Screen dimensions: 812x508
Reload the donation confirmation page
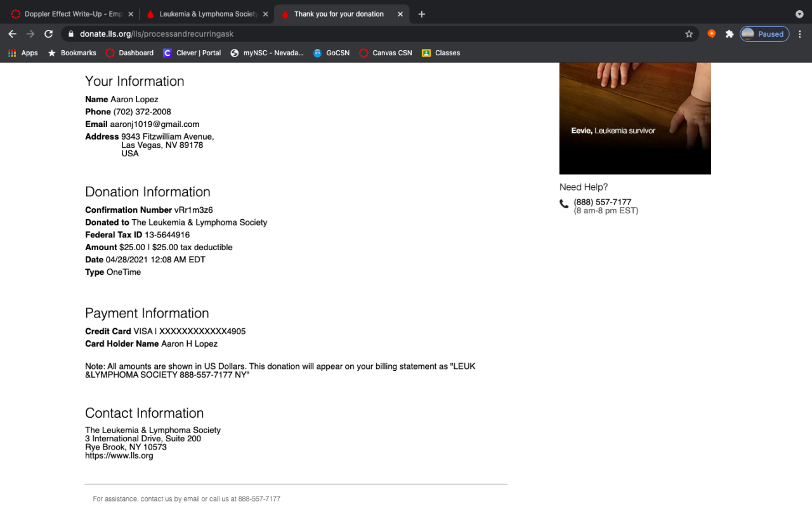click(48, 34)
